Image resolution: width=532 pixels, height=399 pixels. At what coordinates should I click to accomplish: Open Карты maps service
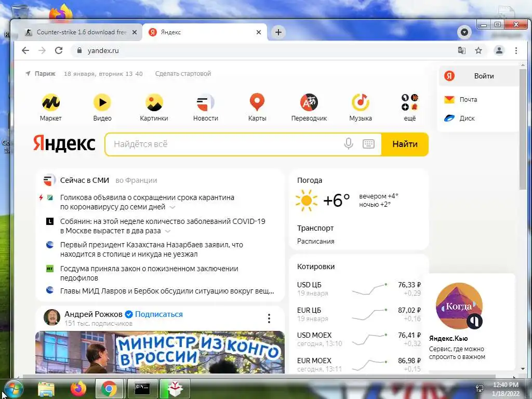point(257,102)
